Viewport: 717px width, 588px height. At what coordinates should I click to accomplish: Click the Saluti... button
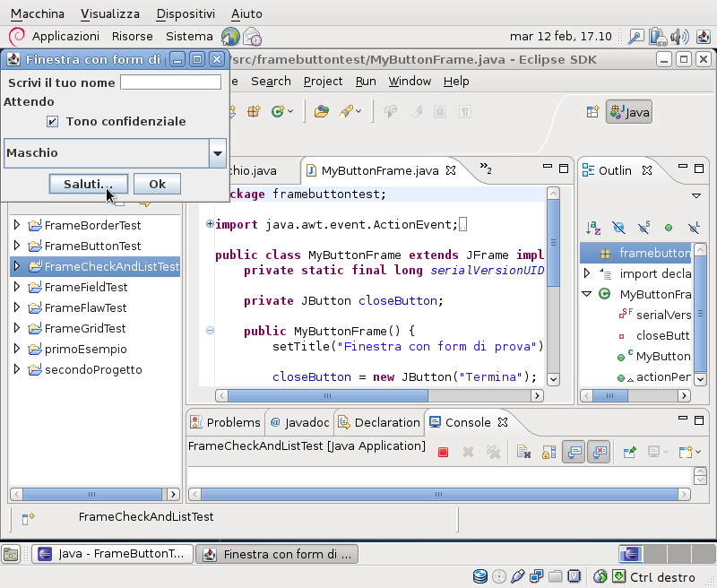pos(88,184)
